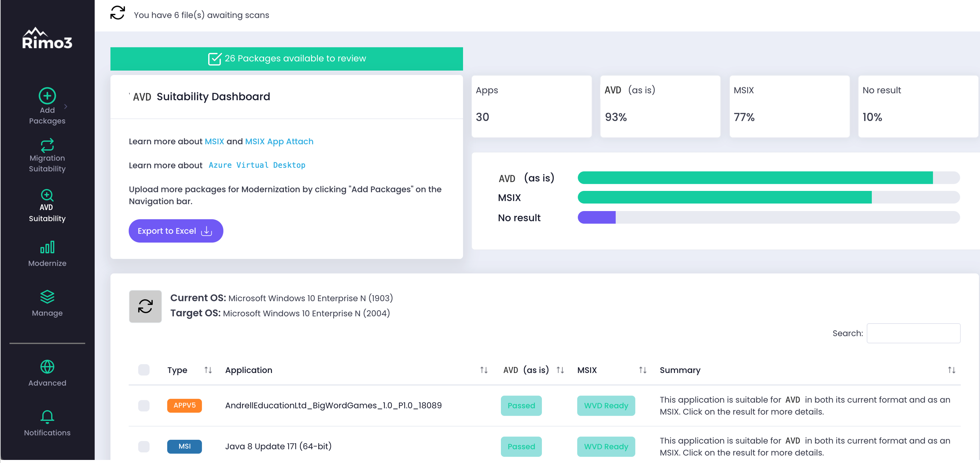Click the AVD (as is) progress bar

point(768,178)
